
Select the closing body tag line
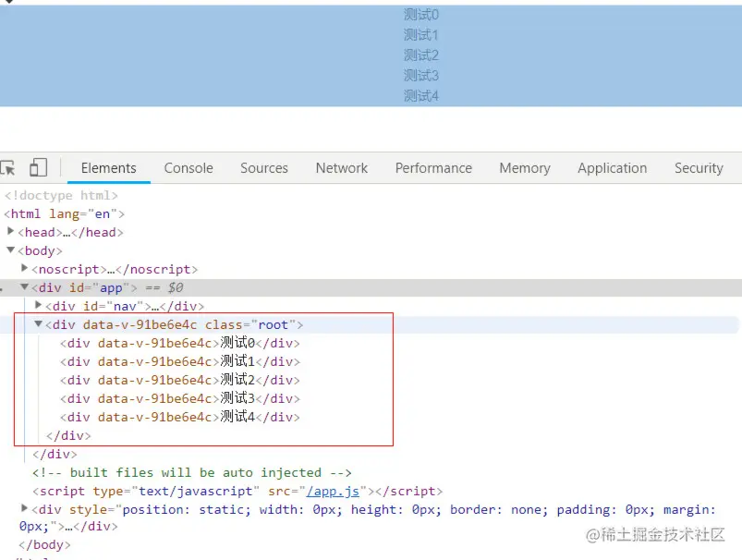(44, 545)
